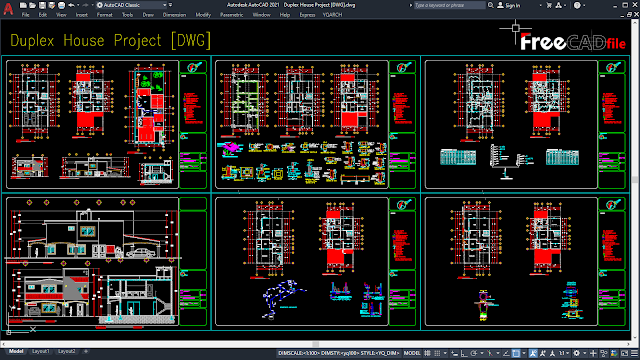Switch to the Layout2 tab
This screenshot has width=640, height=360.
(x=66, y=351)
